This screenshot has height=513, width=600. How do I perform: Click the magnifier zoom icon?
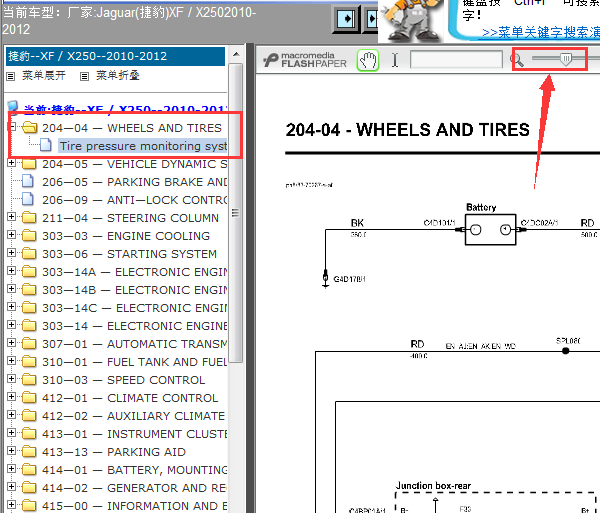pyautogui.click(x=517, y=60)
